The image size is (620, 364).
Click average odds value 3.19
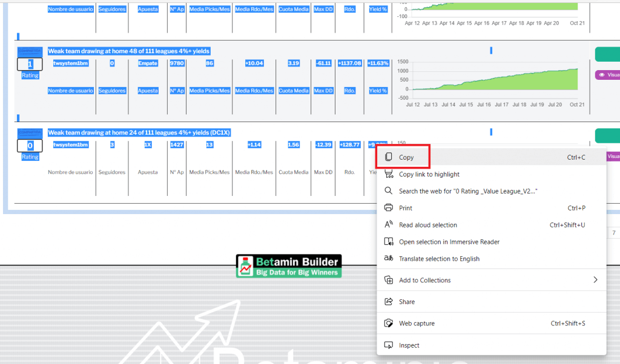[x=294, y=63]
